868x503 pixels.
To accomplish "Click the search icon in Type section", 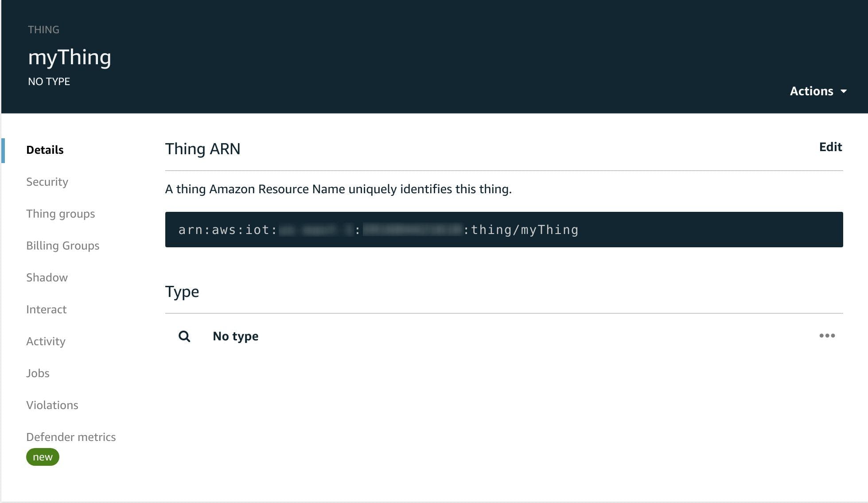I will click(185, 336).
